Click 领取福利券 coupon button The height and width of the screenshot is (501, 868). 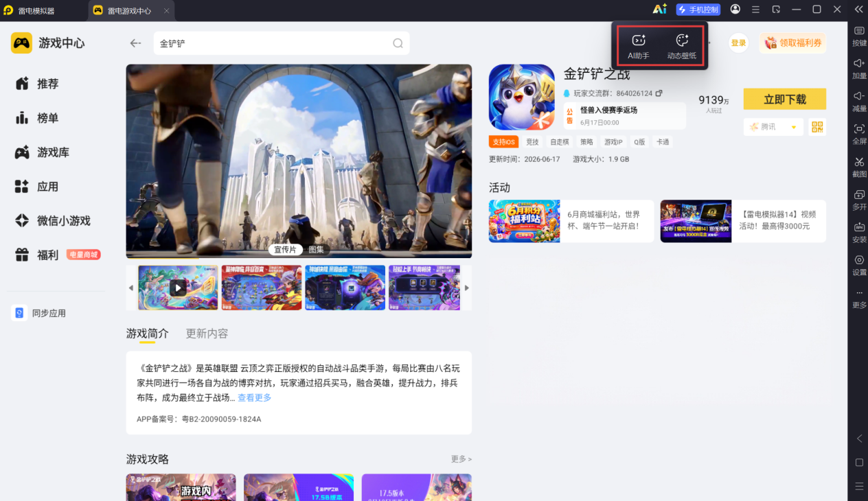click(x=792, y=43)
